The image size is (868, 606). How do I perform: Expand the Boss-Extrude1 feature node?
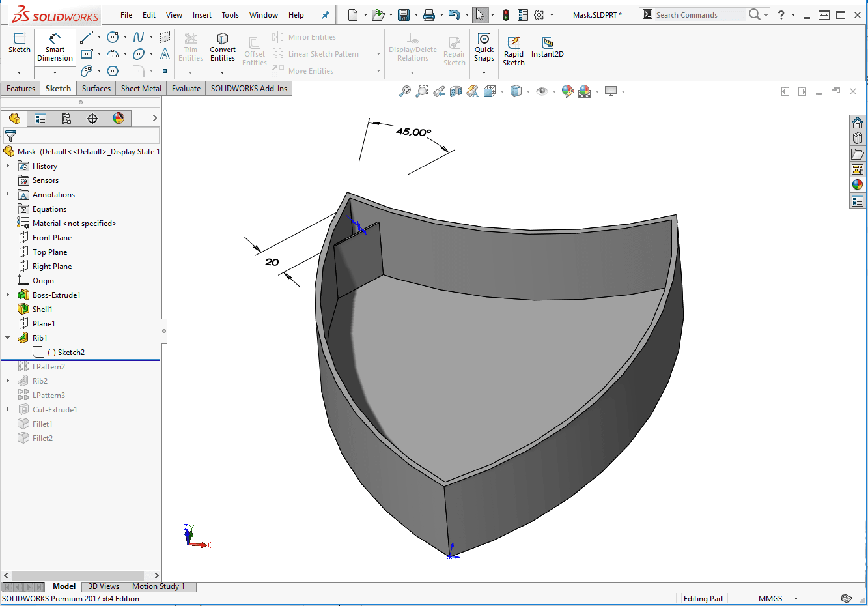[8, 295]
